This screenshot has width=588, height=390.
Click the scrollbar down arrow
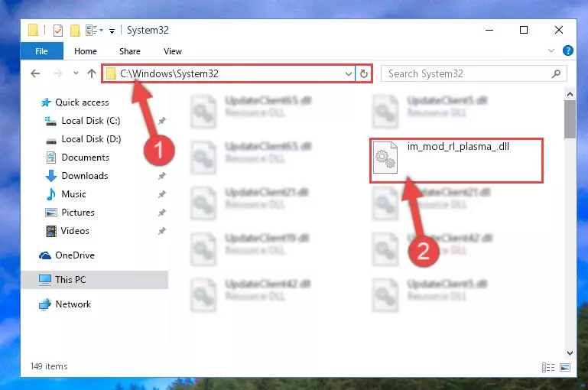click(570, 353)
